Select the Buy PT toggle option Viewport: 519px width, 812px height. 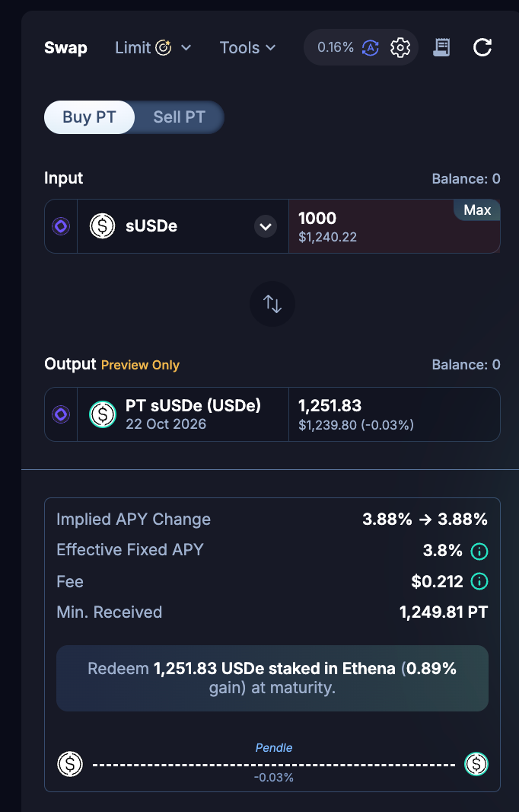pyautogui.click(x=89, y=117)
